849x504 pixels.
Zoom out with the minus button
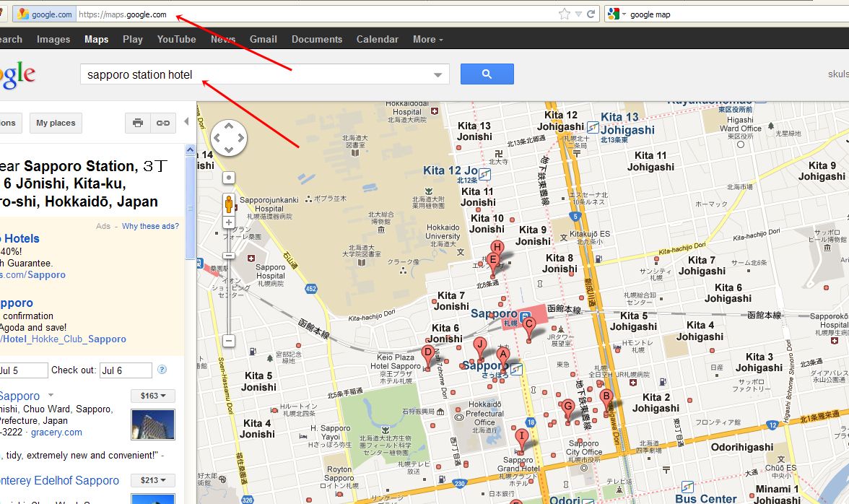tap(228, 341)
